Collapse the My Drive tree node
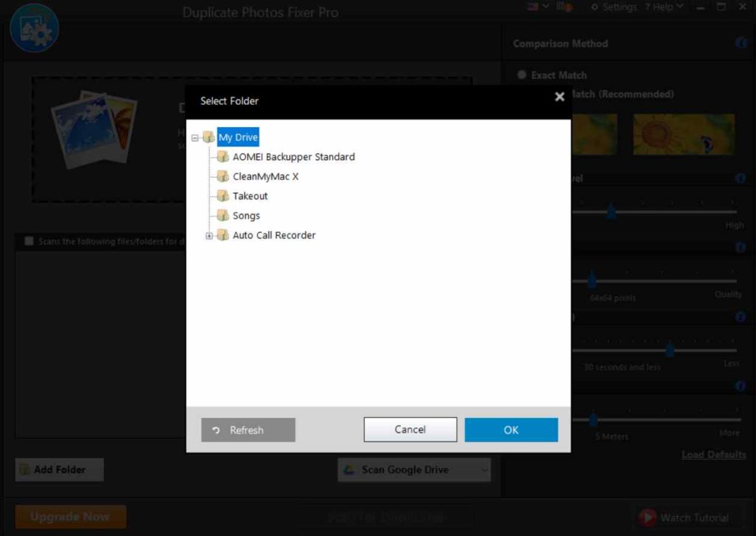The image size is (756, 536). (x=195, y=138)
